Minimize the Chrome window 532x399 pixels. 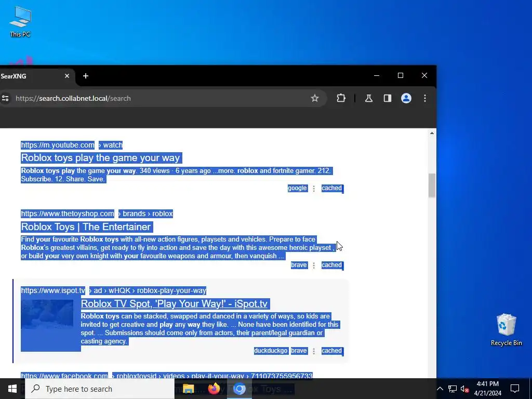pos(377,75)
